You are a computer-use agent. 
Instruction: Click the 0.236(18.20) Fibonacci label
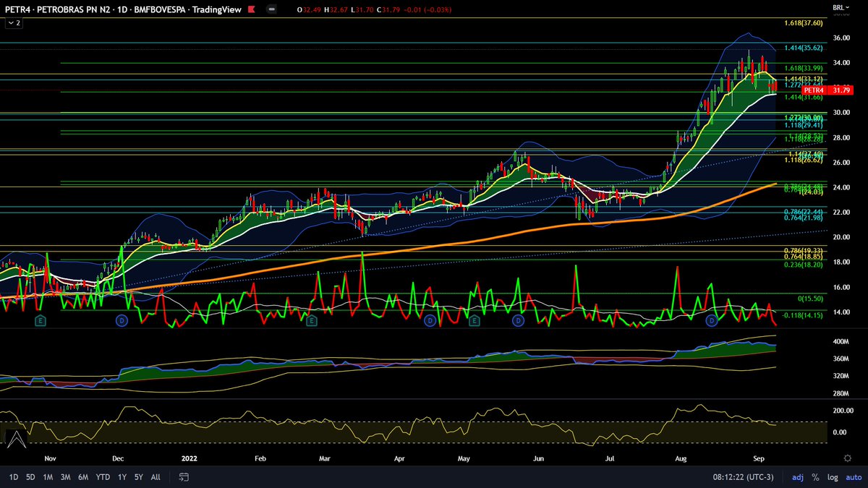804,265
